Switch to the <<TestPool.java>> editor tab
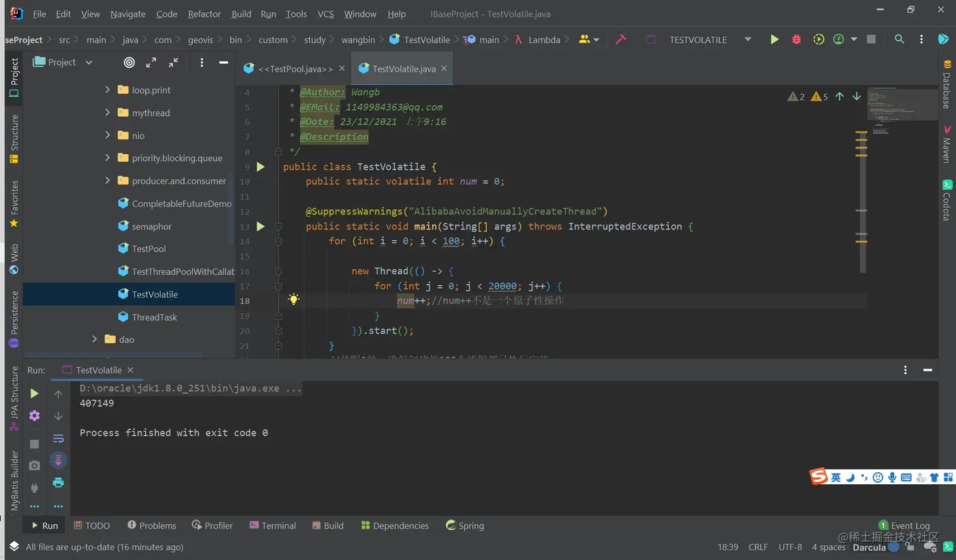The width and height of the screenshot is (956, 560). click(x=295, y=68)
